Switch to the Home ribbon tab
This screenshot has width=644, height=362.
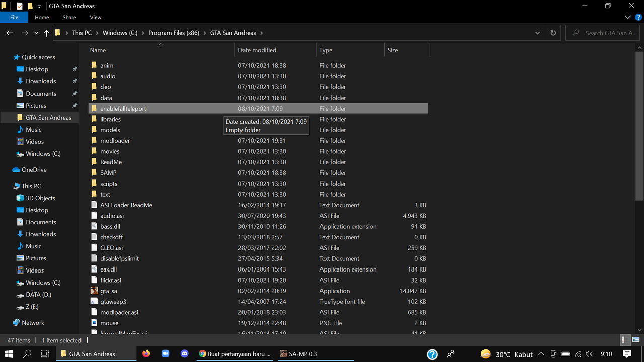(x=42, y=17)
